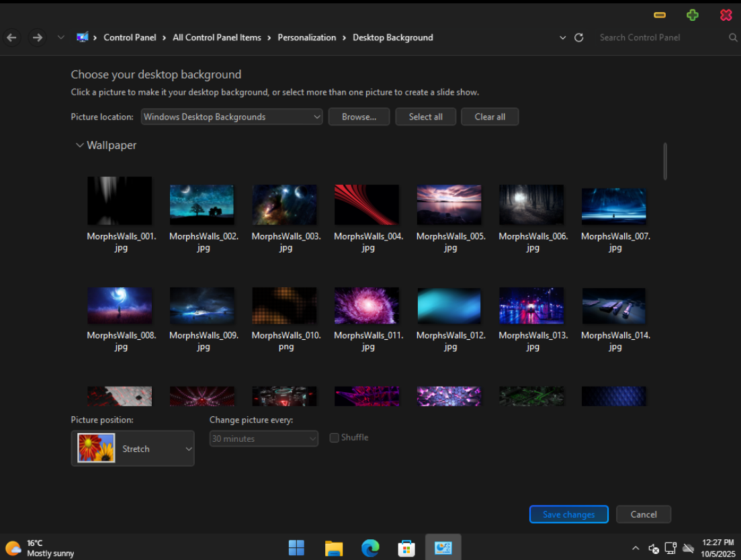
Task: Click the Back navigation arrow
Action: pyautogui.click(x=11, y=38)
